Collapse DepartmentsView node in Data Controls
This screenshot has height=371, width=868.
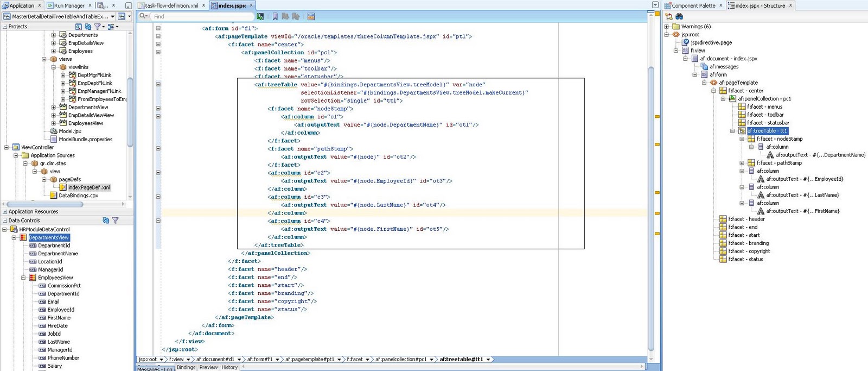14,237
